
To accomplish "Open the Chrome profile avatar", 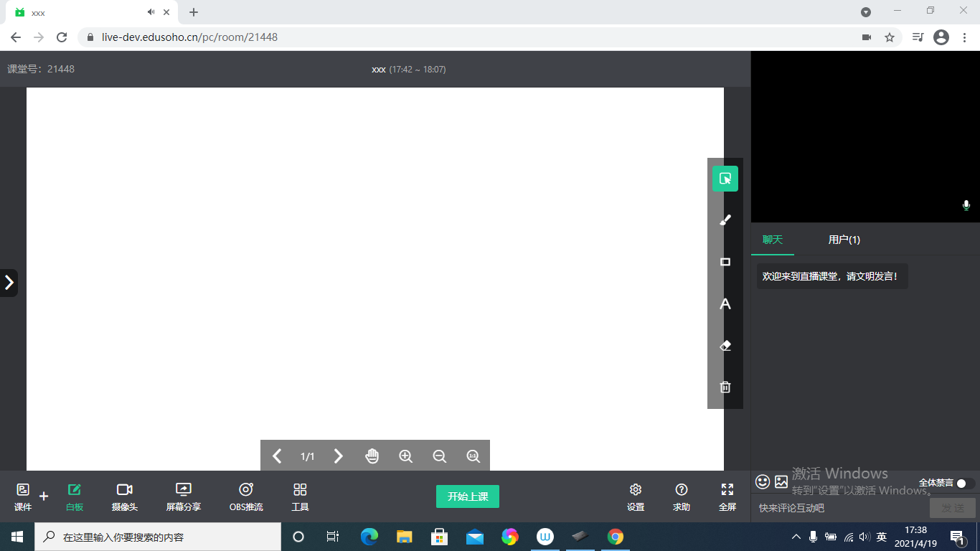I will pos(941,37).
